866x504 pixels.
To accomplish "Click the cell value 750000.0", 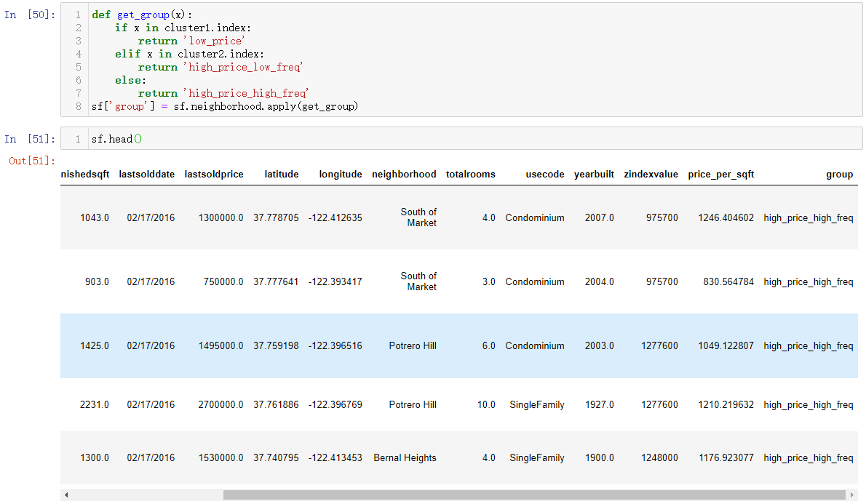I will point(223,282).
